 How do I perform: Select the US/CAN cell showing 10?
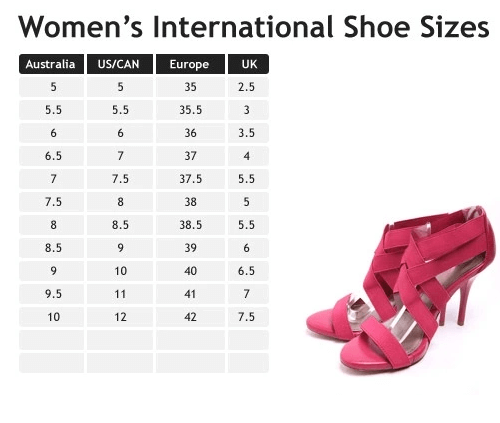click(120, 271)
